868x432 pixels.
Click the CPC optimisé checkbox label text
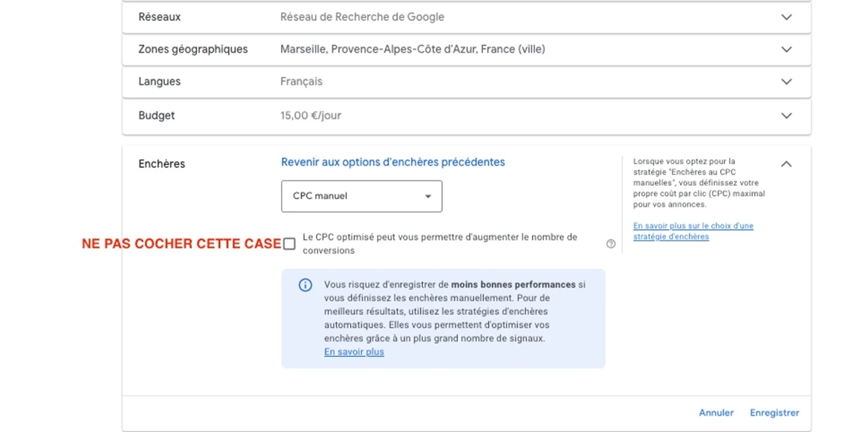pyautogui.click(x=440, y=244)
